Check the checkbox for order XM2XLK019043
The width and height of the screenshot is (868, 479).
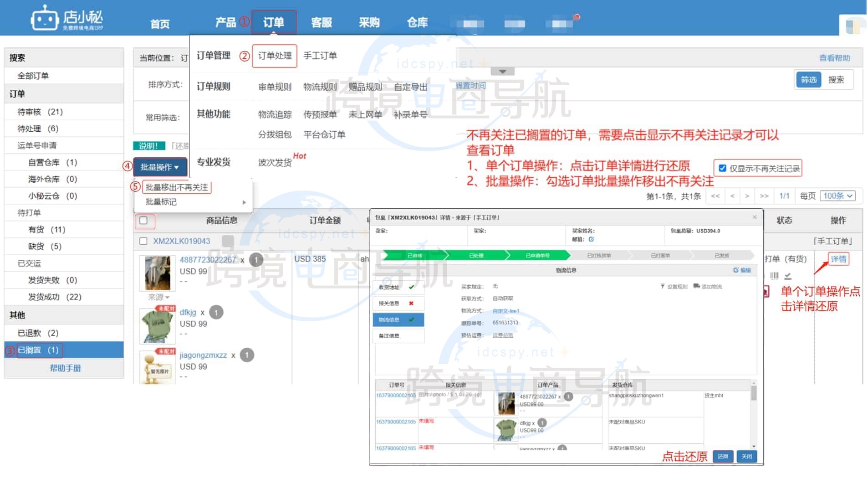click(x=143, y=241)
